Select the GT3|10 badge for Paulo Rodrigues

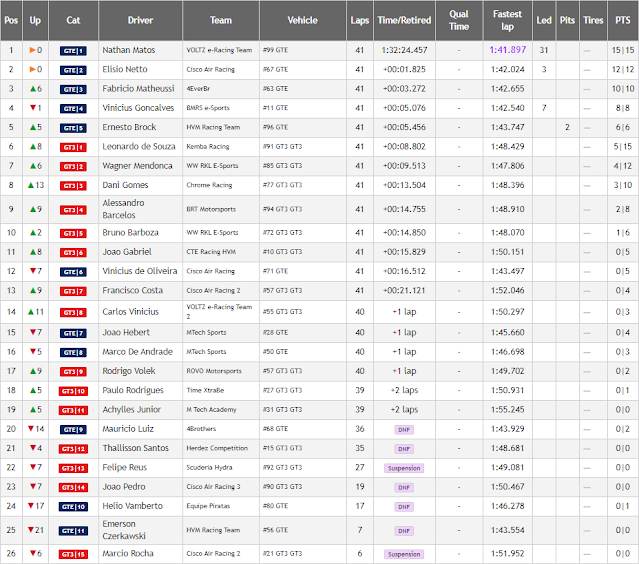point(73,391)
